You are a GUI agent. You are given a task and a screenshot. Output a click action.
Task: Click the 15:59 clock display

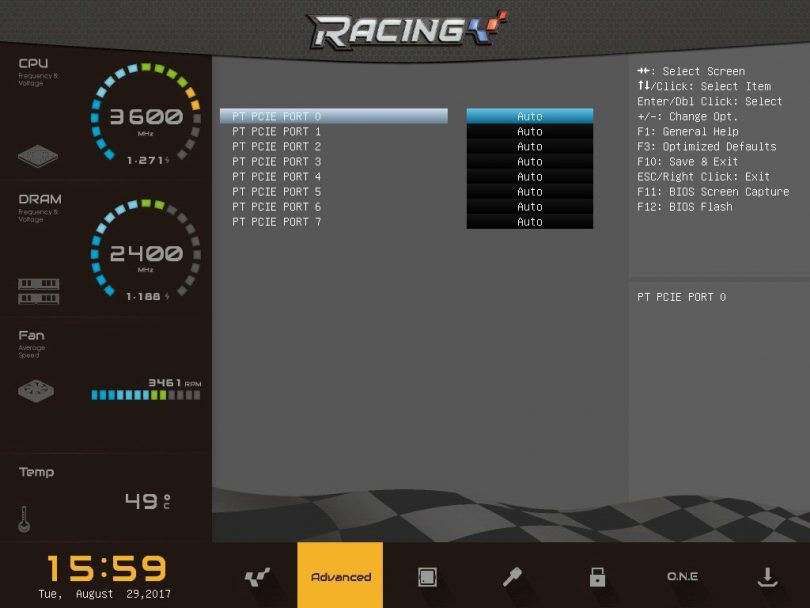(x=106, y=568)
